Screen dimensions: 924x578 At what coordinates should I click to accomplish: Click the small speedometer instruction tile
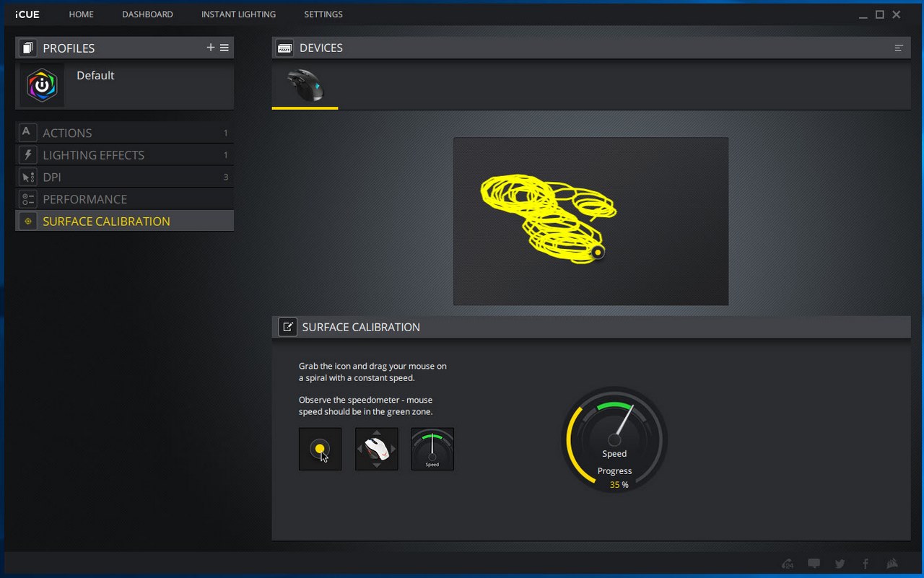point(432,449)
